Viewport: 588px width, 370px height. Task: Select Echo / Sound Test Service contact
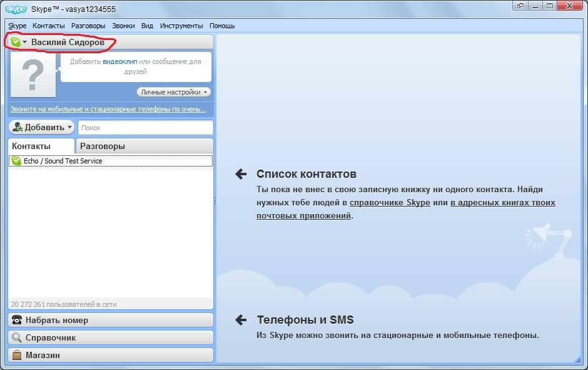(x=111, y=161)
